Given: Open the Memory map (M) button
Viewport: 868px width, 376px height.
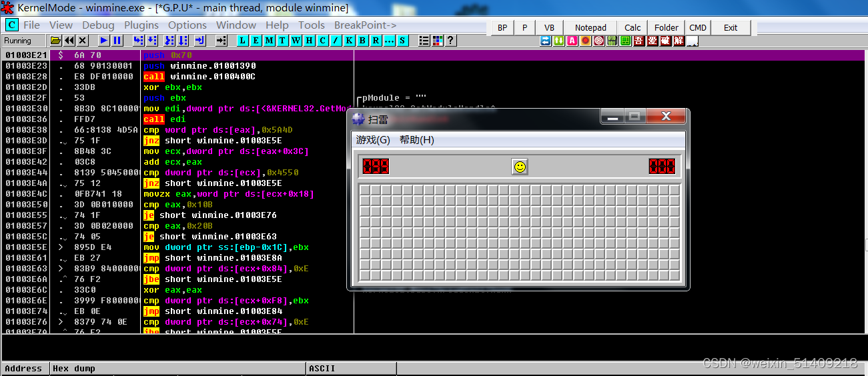Looking at the screenshot, I should tap(268, 41).
